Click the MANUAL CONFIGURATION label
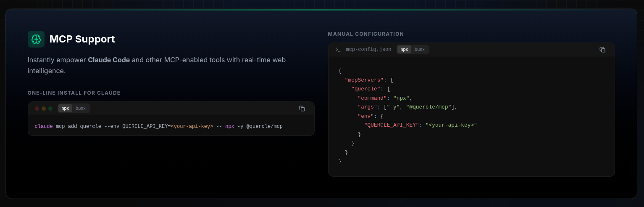Image resolution: width=644 pixels, height=207 pixels. pyautogui.click(x=366, y=34)
